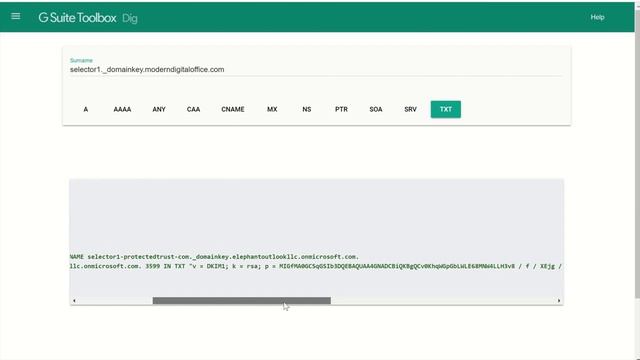Select the SOA record type
This screenshot has height=360, width=640.
click(376, 109)
